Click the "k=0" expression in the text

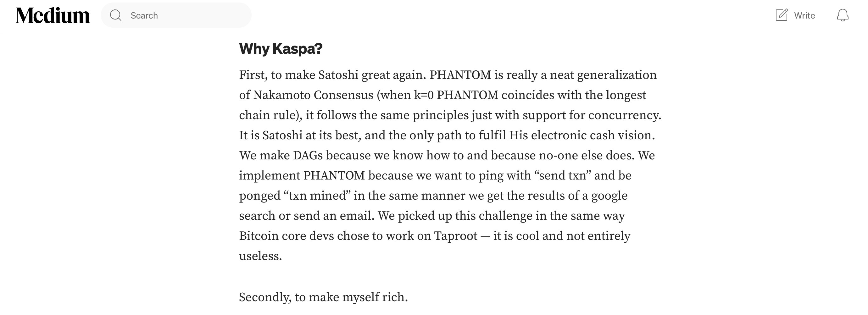point(424,95)
